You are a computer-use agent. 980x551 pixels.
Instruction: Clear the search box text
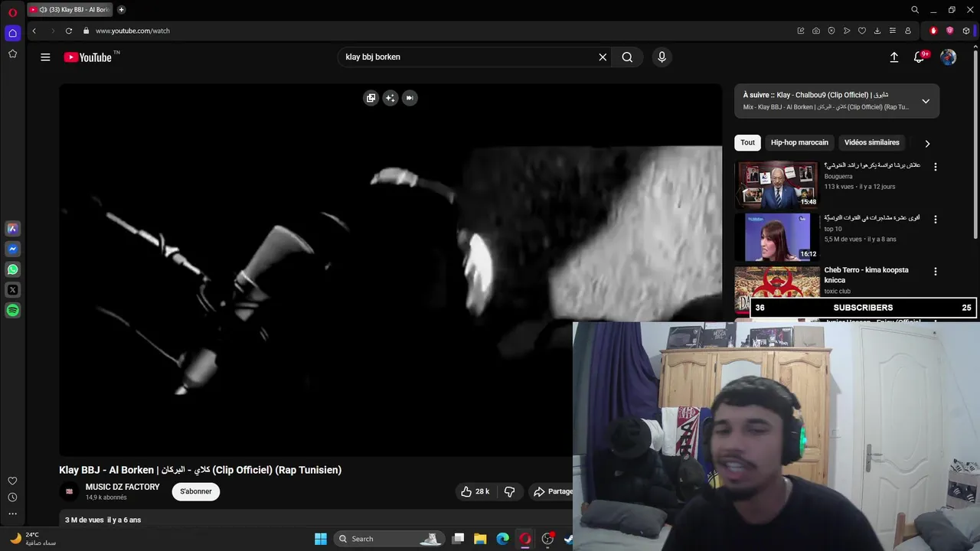(x=603, y=57)
